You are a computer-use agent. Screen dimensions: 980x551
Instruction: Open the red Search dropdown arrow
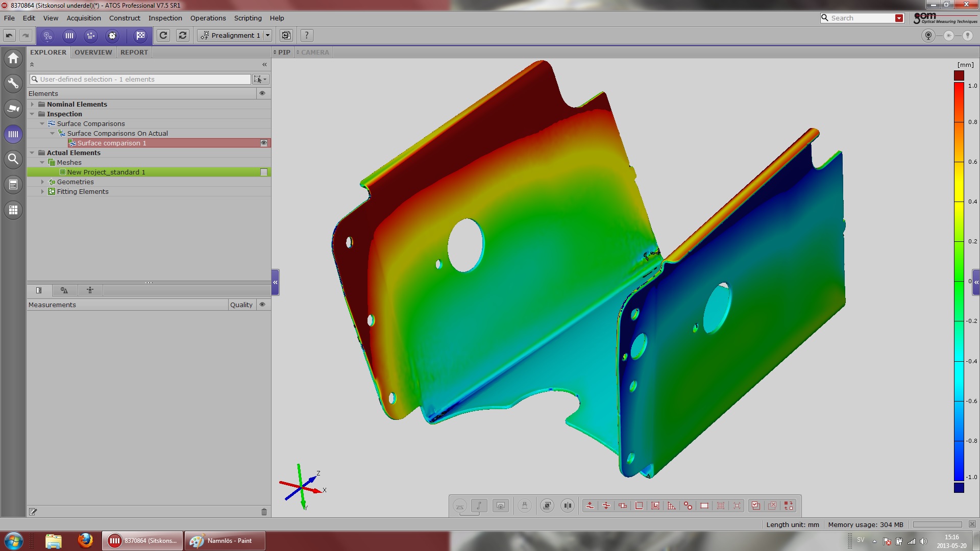pyautogui.click(x=899, y=18)
